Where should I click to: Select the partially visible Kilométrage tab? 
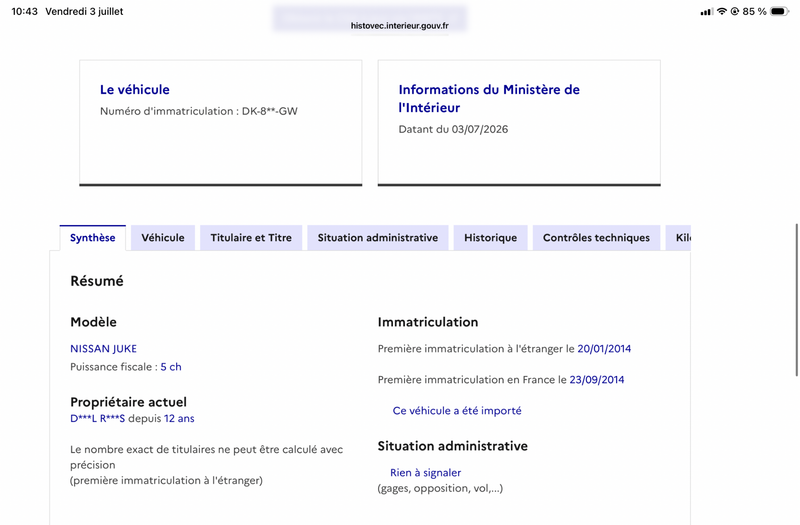678,238
